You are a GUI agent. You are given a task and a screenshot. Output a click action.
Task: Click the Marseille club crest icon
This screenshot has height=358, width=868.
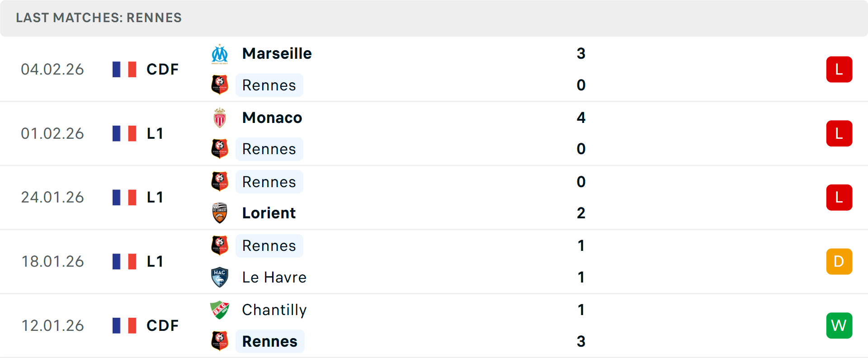pyautogui.click(x=220, y=54)
